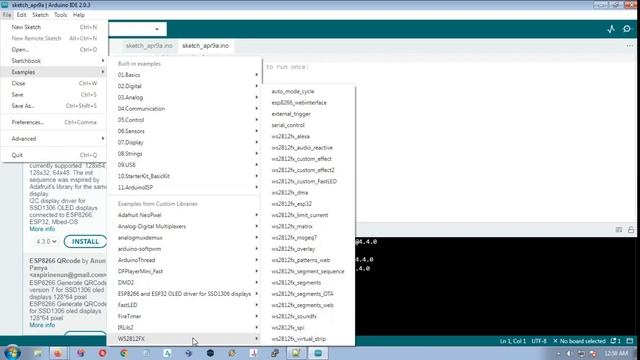Switch to first sketch_apr9a.ino tab
Screen dimensions: 640x360
click(149, 46)
